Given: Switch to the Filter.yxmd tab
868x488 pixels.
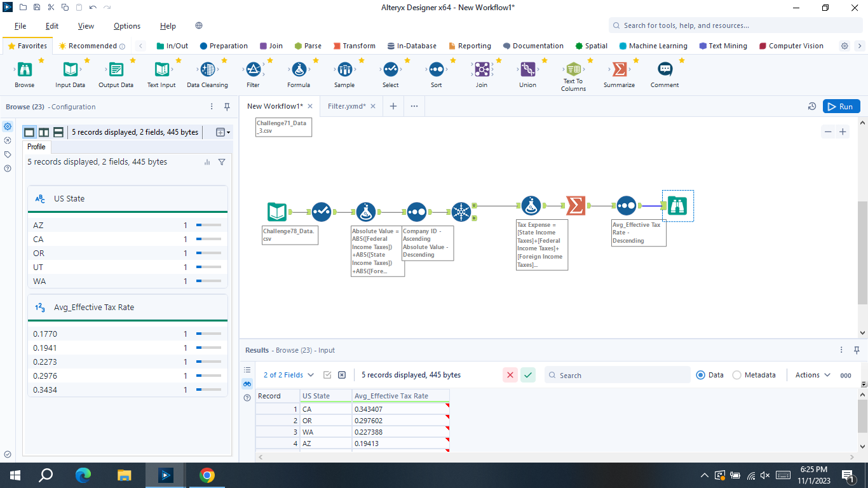Looking at the screenshot, I should pos(347,106).
